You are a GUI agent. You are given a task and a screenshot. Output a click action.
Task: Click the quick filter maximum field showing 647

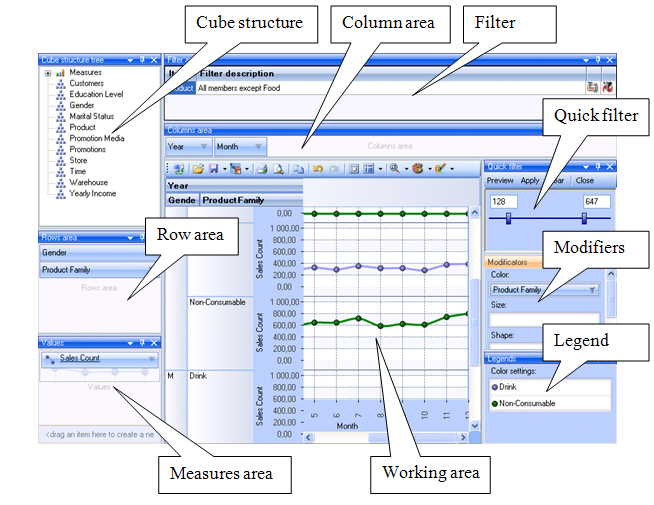(597, 202)
